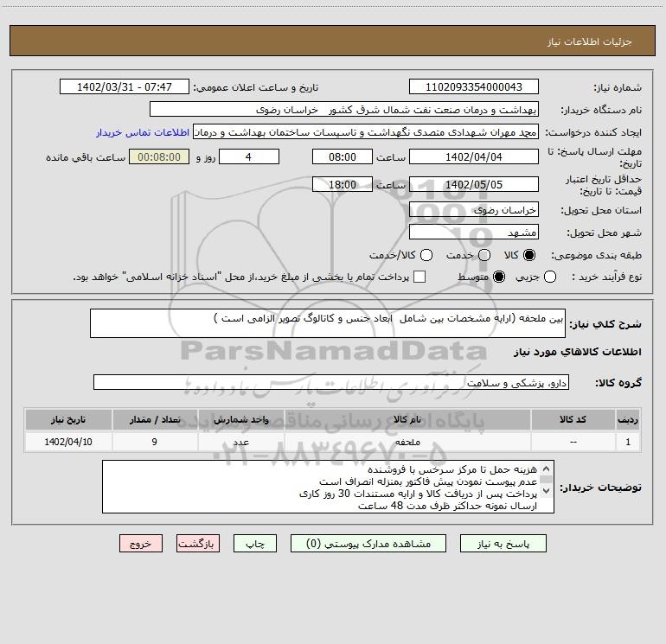
Task: Click the note line عدم پیوست پیش فاکتور
Action: coord(428,481)
